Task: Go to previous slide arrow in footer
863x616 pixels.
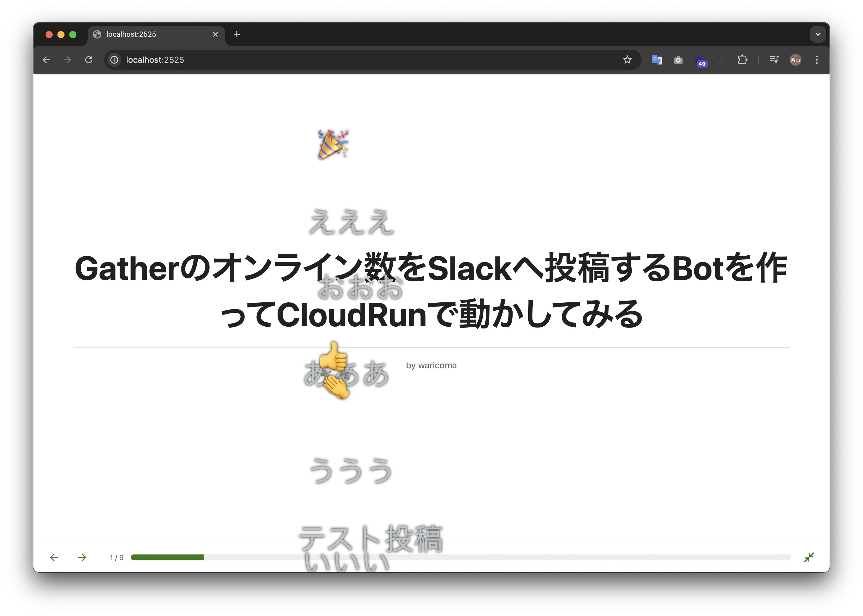Action: [x=54, y=557]
